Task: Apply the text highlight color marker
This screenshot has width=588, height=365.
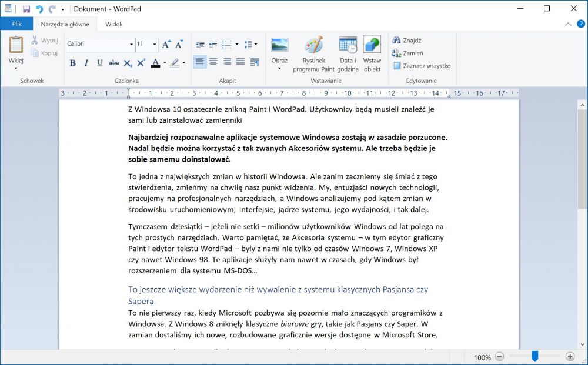Action: 175,62
